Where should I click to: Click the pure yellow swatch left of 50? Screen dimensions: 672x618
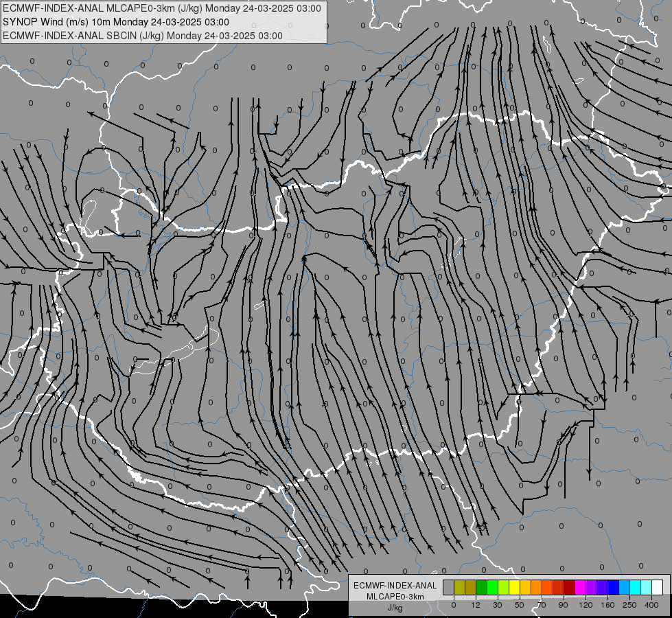[514, 588]
